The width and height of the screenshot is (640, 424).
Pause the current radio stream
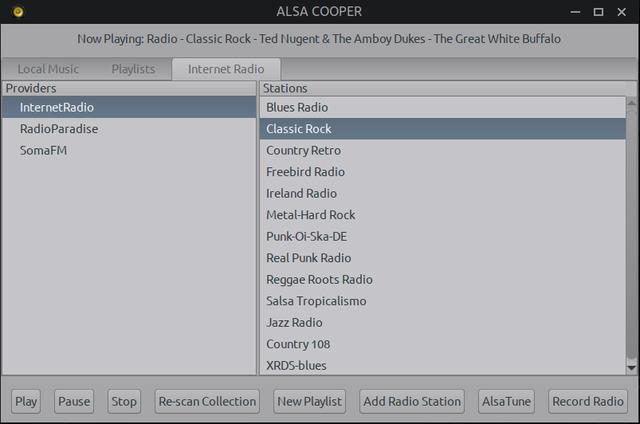click(74, 401)
